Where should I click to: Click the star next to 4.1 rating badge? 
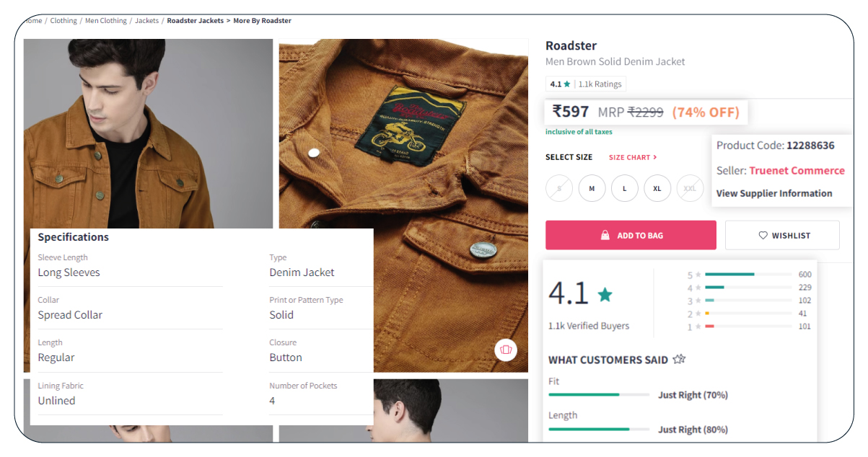click(567, 84)
